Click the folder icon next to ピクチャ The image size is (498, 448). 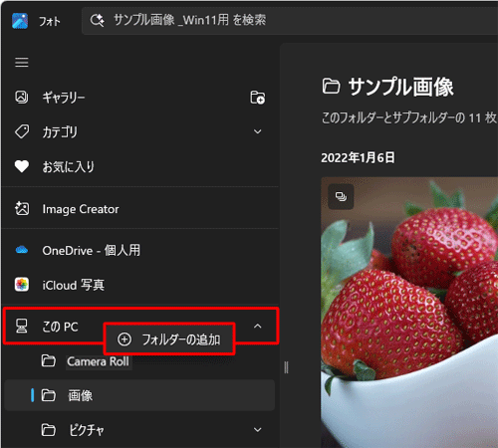pyautogui.click(x=48, y=430)
